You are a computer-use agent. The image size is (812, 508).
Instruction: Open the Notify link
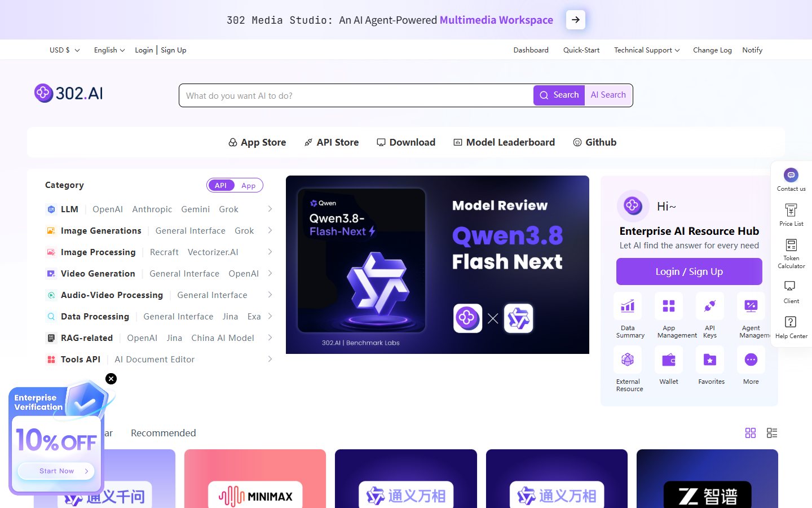coord(752,50)
